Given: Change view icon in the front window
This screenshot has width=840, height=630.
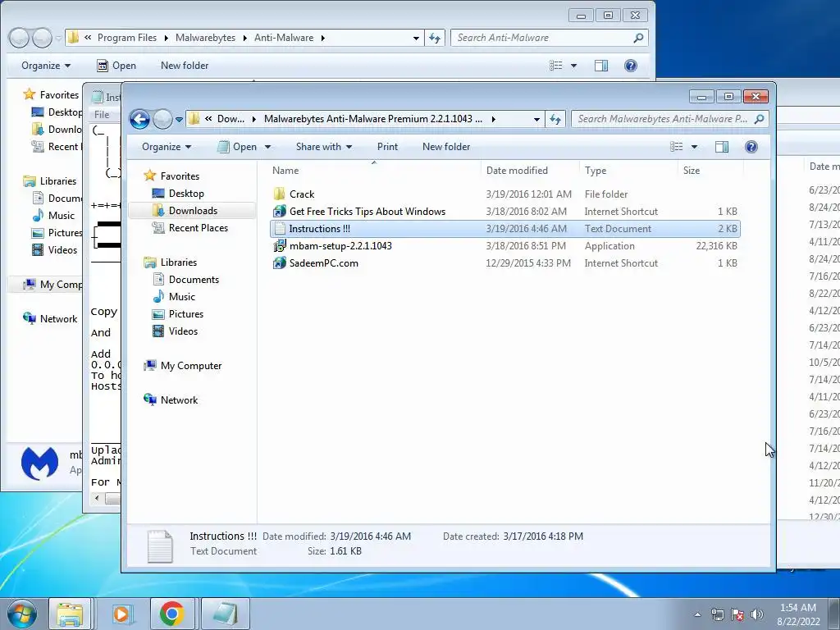Looking at the screenshot, I should click(677, 147).
